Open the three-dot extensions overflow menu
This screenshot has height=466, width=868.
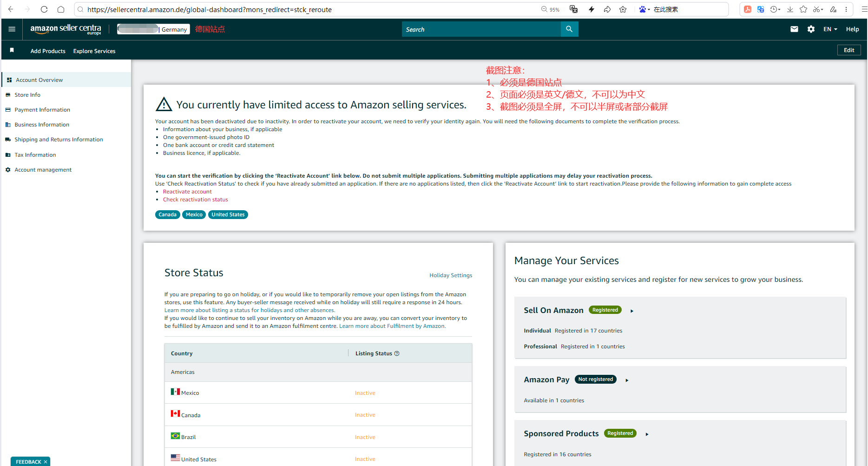(846, 9)
